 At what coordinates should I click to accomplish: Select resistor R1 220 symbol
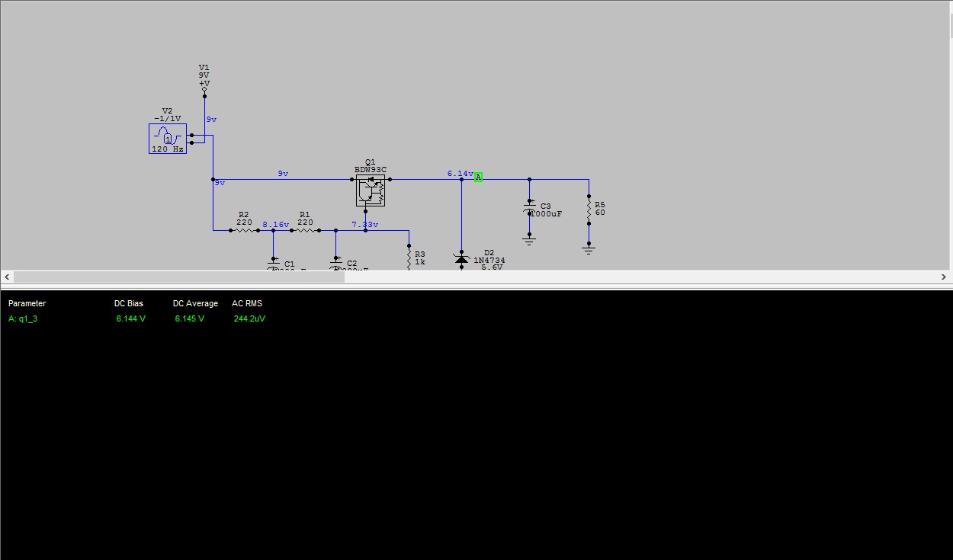305,230
